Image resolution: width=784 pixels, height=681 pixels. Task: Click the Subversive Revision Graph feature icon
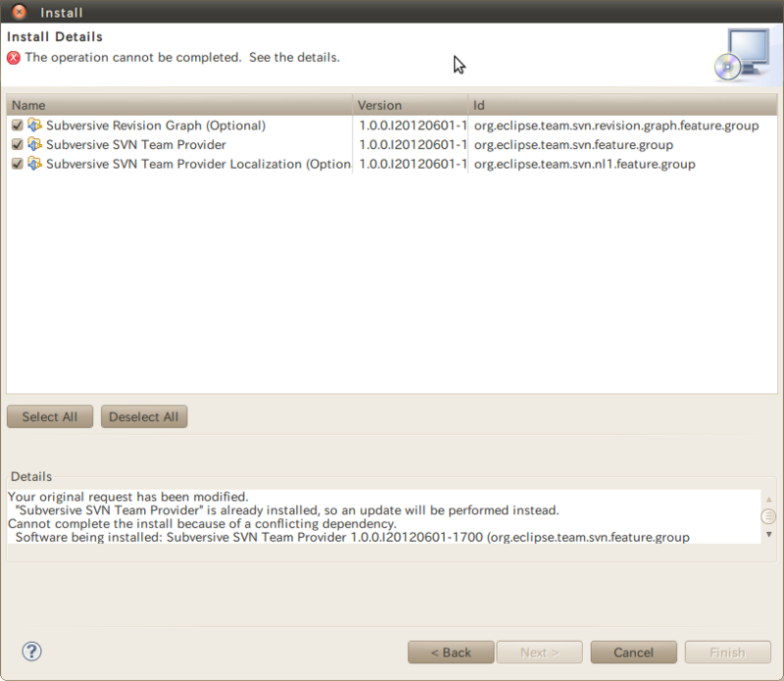(34, 125)
